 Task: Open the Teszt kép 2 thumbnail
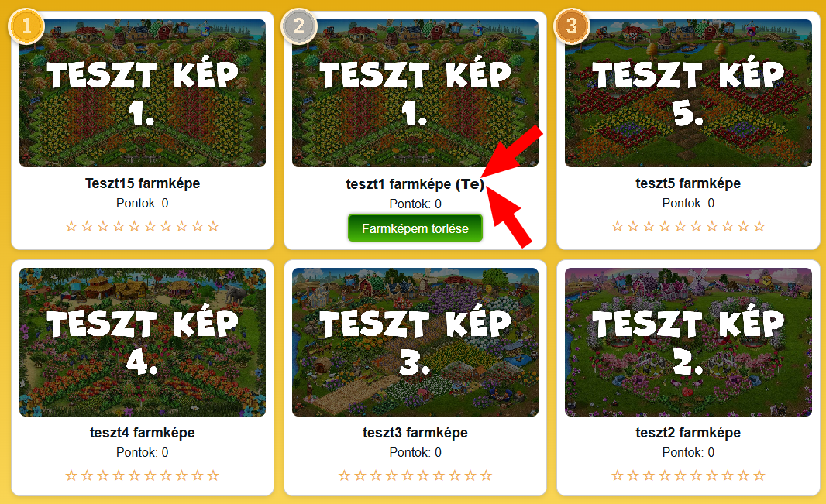pyautogui.click(x=688, y=342)
